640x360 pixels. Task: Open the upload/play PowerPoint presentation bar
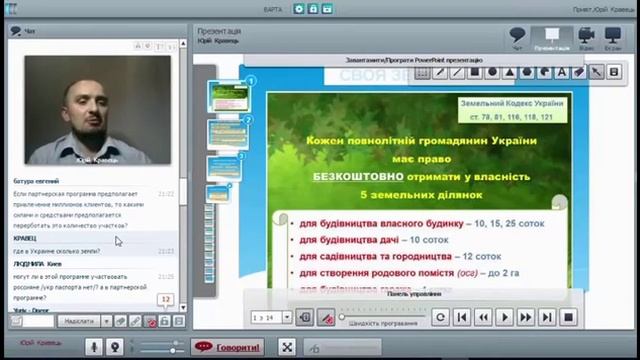click(x=414, y=60)
